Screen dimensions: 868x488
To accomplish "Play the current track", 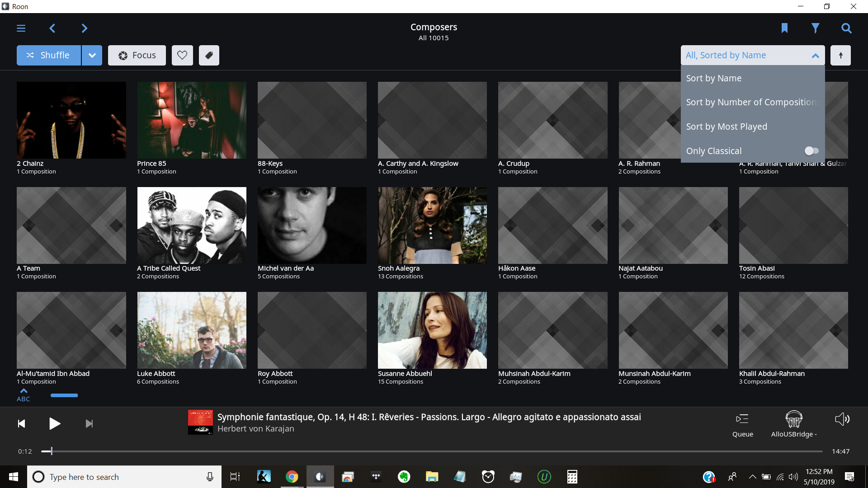I will point(54,423).
